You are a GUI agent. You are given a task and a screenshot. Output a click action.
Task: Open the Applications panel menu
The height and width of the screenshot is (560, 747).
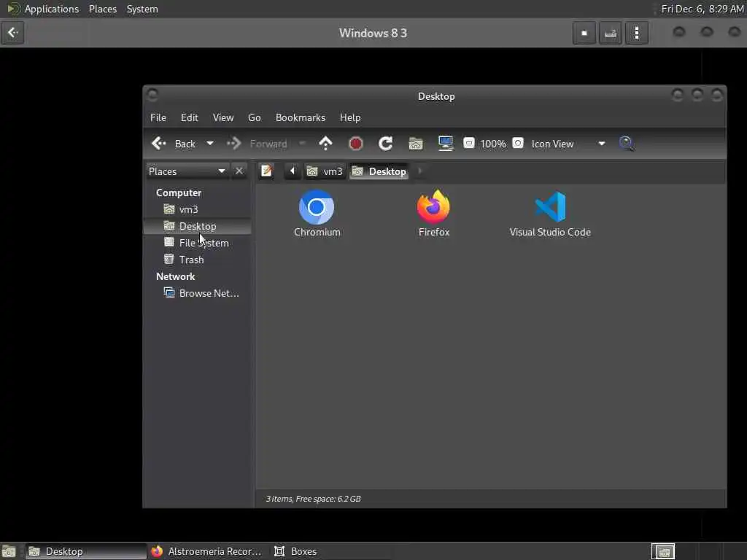[x=43, y=9]
